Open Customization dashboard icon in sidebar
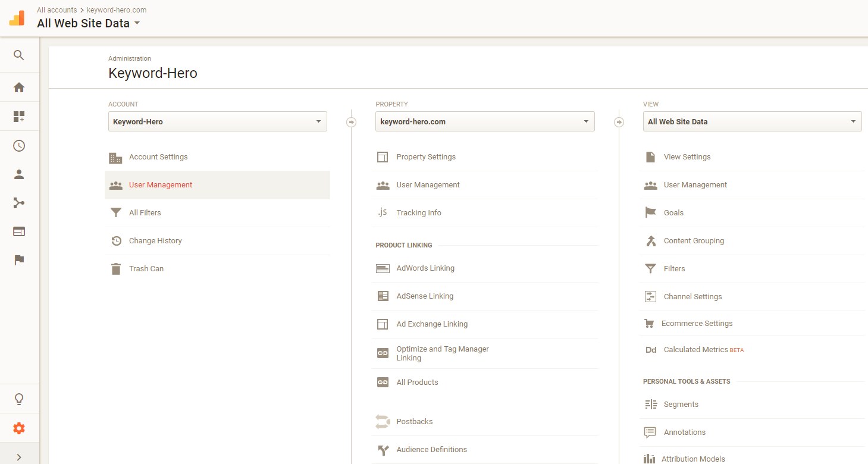Image resolution: width=868 pixels, height=464 pixels. pos(19,117)
